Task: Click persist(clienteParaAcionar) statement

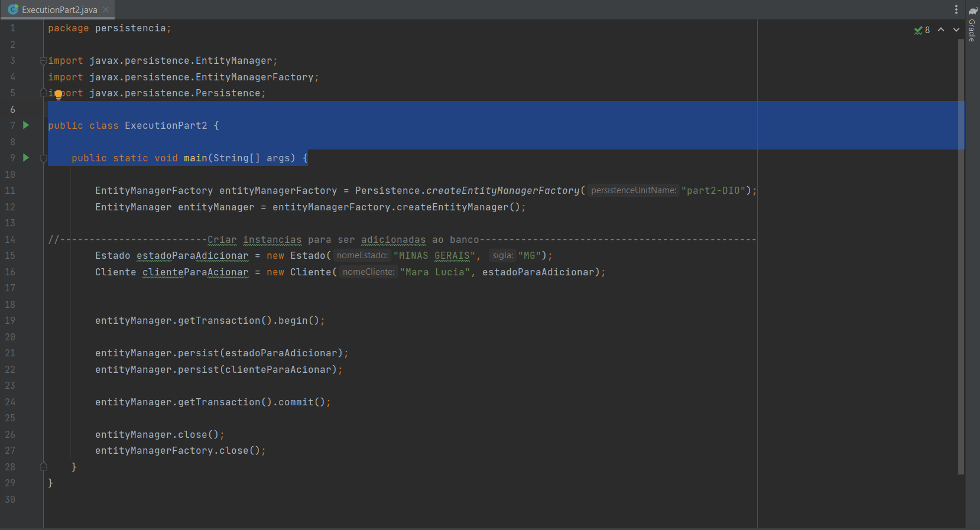Action: pos(219,369)
